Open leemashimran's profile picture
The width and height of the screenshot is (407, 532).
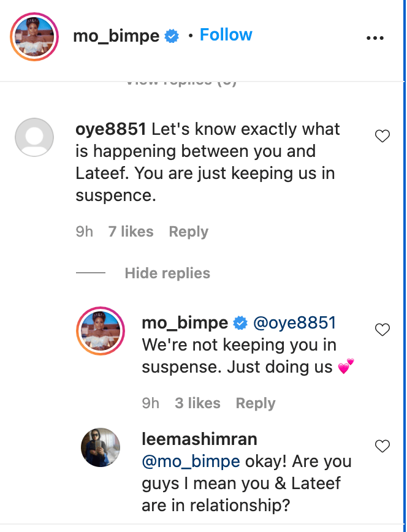click(101, 447)
